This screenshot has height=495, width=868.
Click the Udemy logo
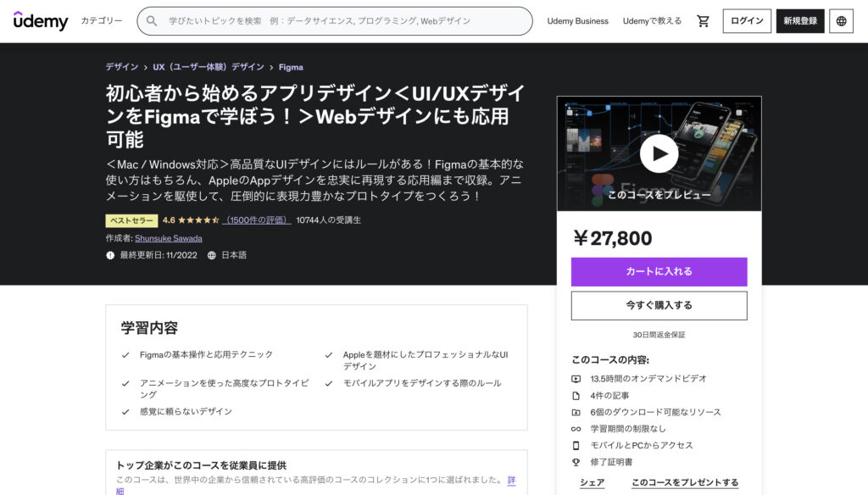point(41,21)
